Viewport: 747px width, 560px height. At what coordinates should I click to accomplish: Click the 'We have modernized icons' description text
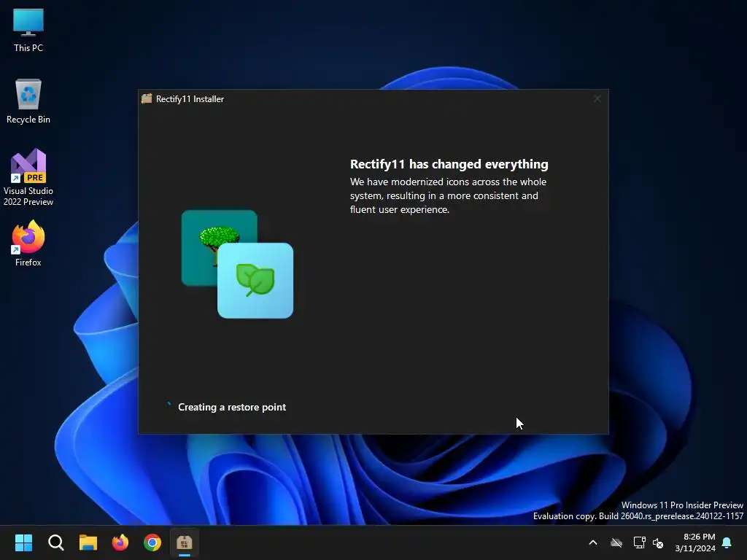pyautogui.click(x=448, y=195)
